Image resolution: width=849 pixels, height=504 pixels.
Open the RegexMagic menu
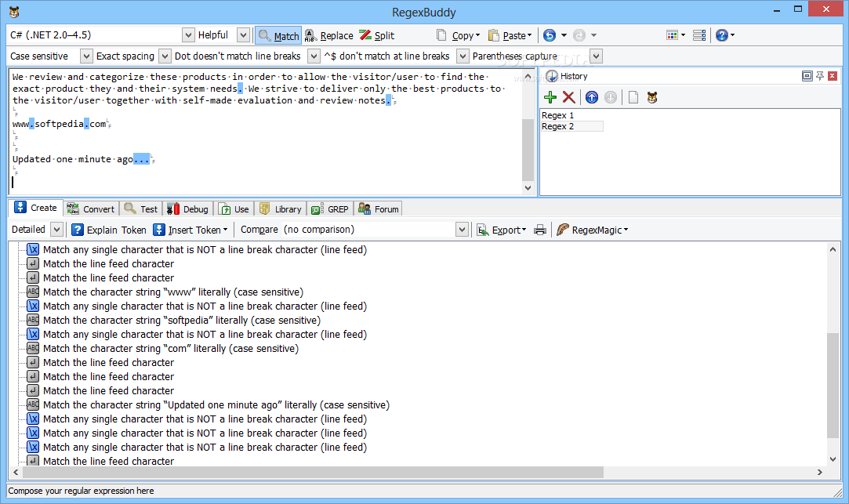(593, 230)
